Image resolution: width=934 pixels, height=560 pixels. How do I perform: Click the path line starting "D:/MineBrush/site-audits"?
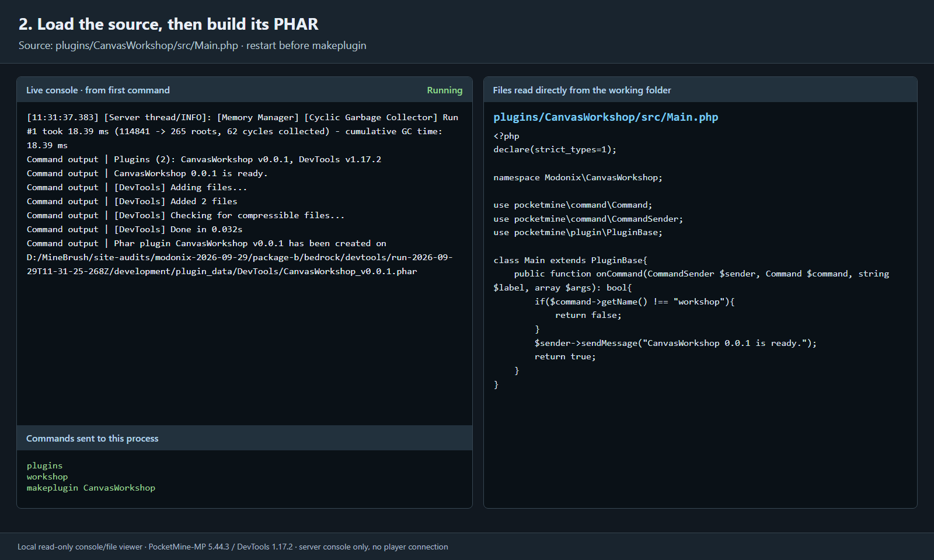click(240, 257)
